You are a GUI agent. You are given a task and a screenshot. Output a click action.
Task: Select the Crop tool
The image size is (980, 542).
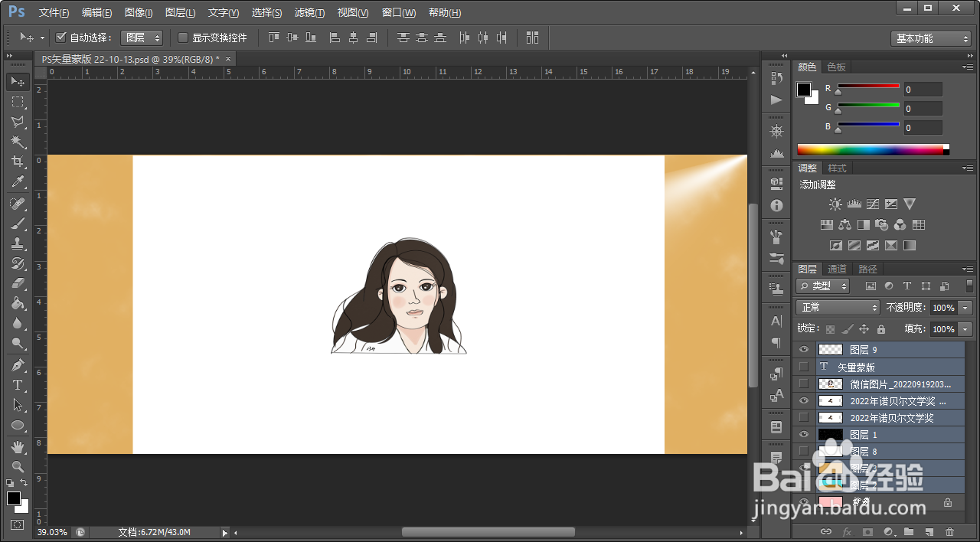point(18,162)
